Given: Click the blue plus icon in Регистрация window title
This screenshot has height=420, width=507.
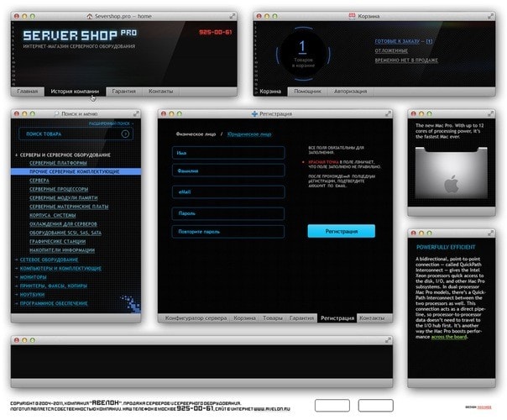Looking at the screenshot, I should tap(254, 114).
